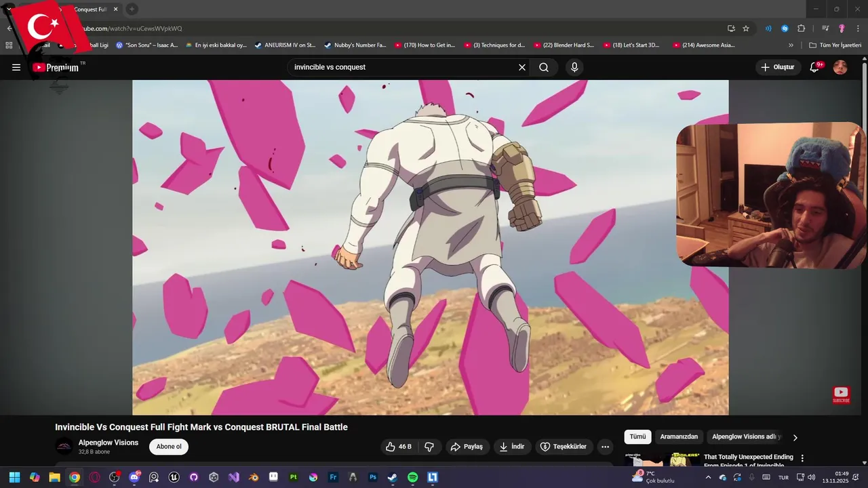Share the video via Paylaş
The image size is (868, 488).
click(x=467, y=447)
